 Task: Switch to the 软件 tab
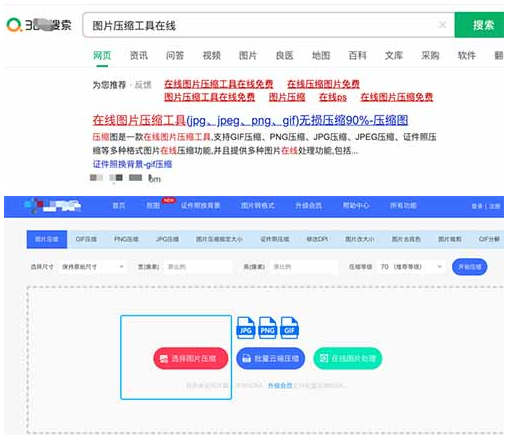[467, 55]
